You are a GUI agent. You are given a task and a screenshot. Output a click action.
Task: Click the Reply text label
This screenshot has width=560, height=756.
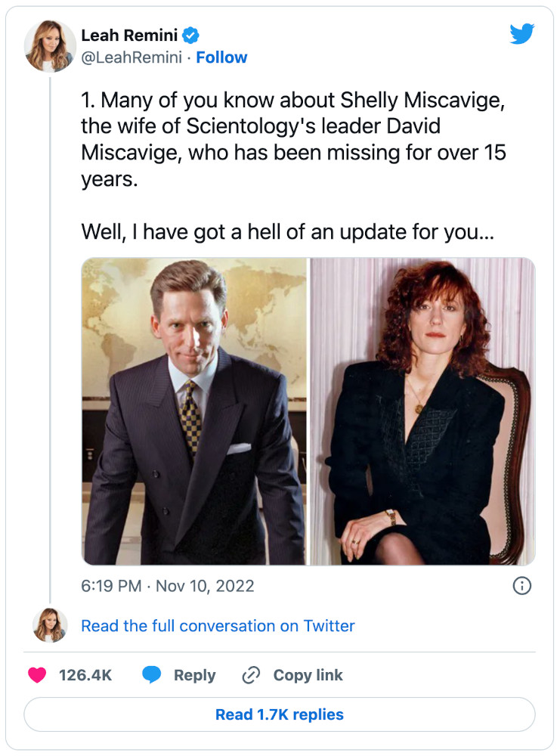(194, 675)
